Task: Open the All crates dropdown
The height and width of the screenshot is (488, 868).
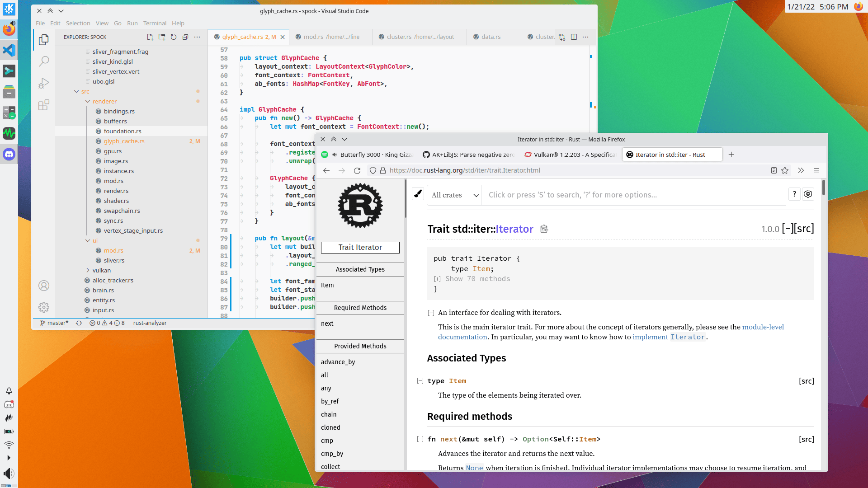Action: [x=454, y=195]
